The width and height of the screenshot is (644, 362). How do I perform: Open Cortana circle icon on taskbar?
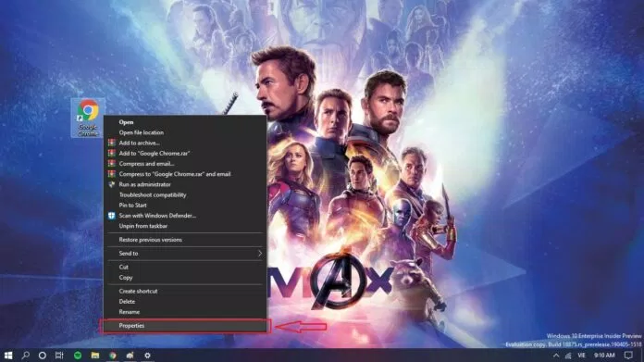point(43,355)
